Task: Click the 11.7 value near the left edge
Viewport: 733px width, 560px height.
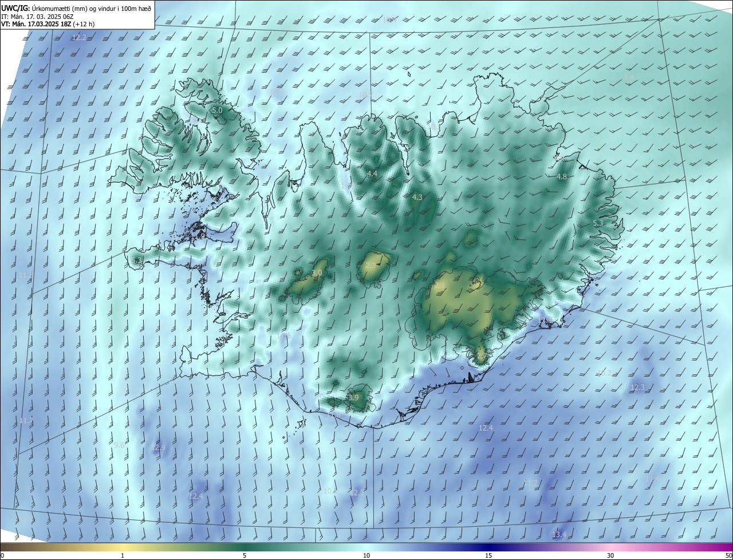Action: pyautogui.click(x=26, y=421)
